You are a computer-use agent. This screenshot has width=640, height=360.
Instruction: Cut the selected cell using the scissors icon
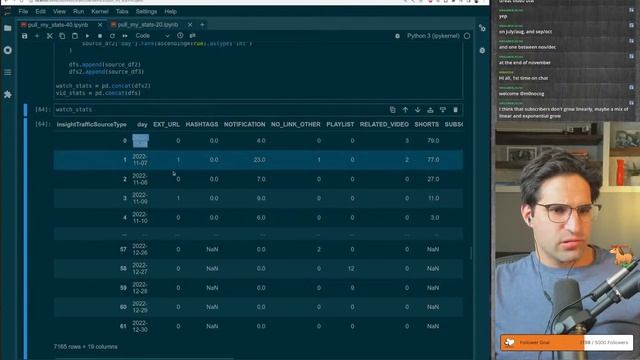point(50,36)
